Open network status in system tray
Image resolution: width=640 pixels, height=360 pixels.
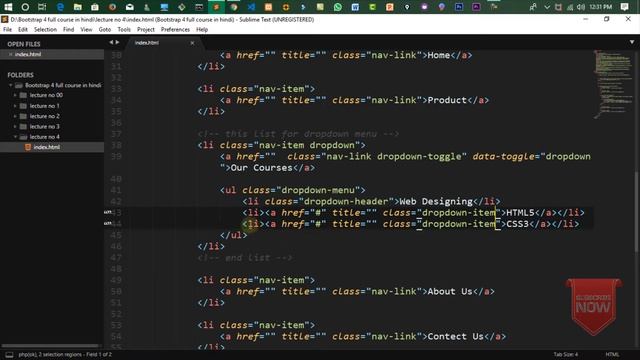[570, 7]
